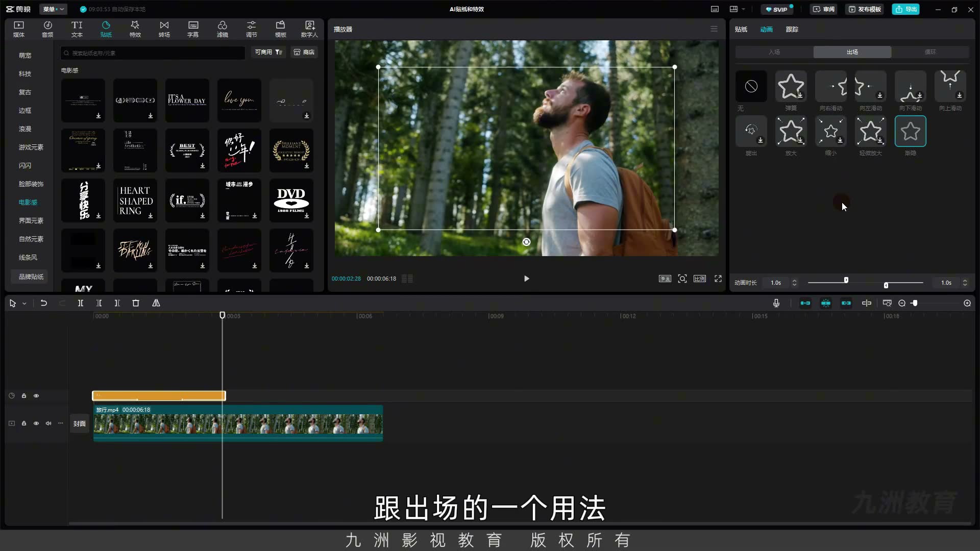Play the video preview
This screenshot has height=551, width=980.
coord(526,279)
